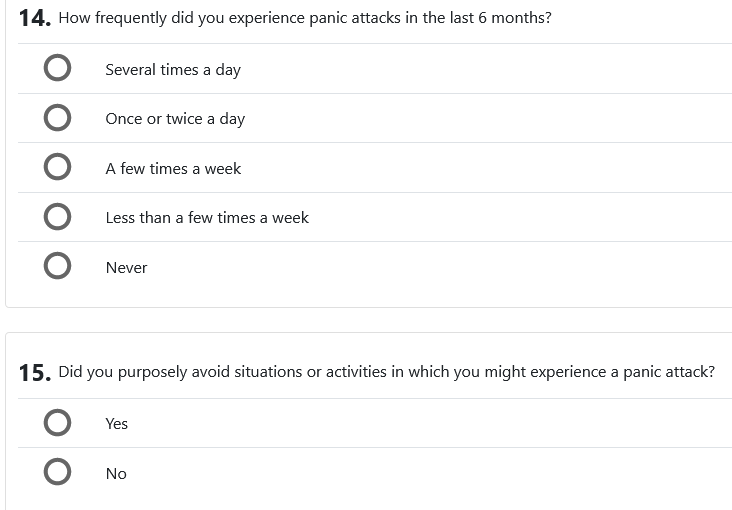Click the question about avoiding situations or activities
The width and height of the screenshot is (732, 510).
click(x=386, y=372)
